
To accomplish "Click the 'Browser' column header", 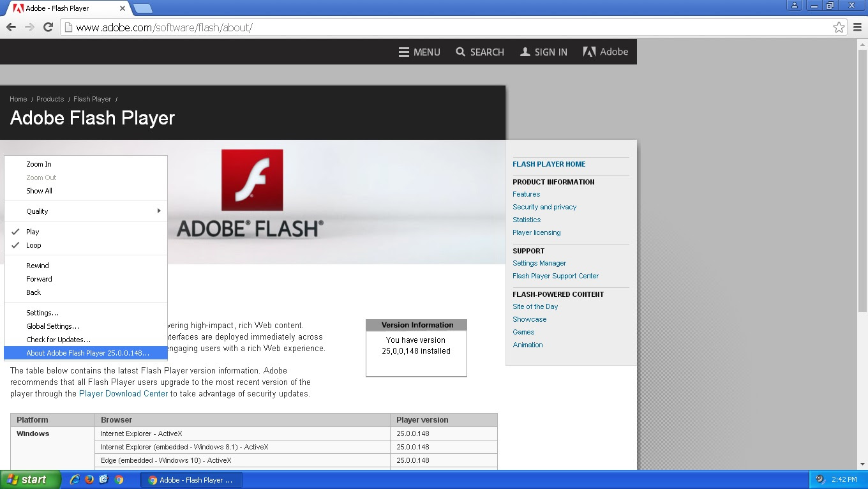I will [243, 420].
